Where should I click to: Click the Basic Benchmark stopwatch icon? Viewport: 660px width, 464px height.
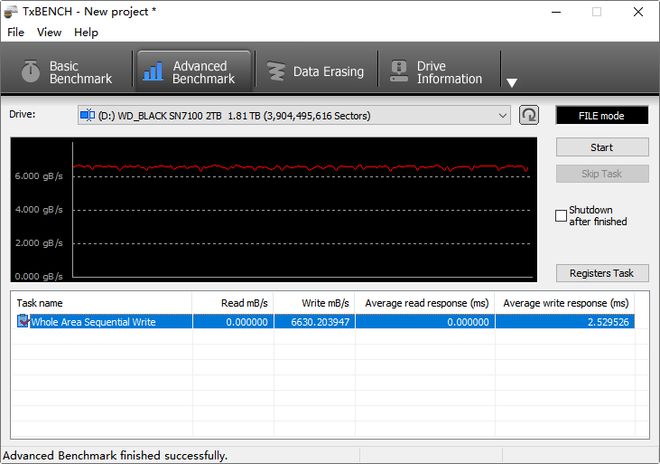click(x=30, y=71)
